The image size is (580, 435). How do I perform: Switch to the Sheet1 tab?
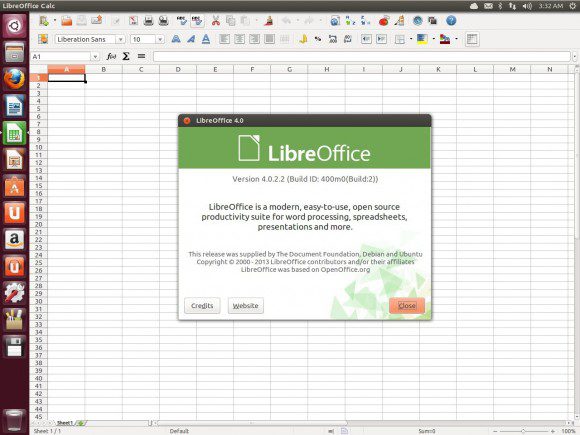coord(64,423)
